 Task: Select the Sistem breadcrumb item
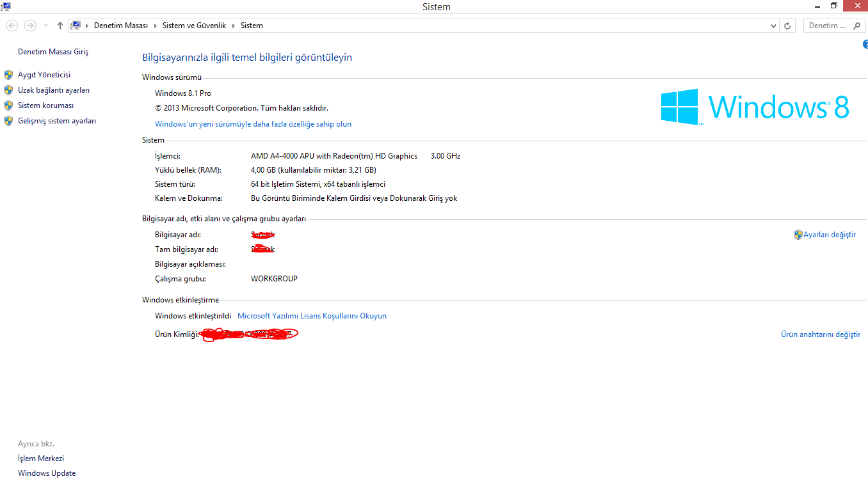tap(252, 26)
